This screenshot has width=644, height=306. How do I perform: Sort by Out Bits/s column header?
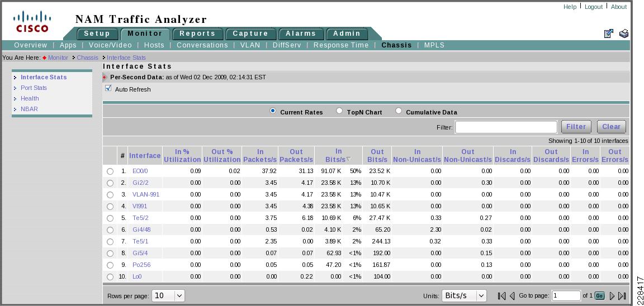pos(377,155)
